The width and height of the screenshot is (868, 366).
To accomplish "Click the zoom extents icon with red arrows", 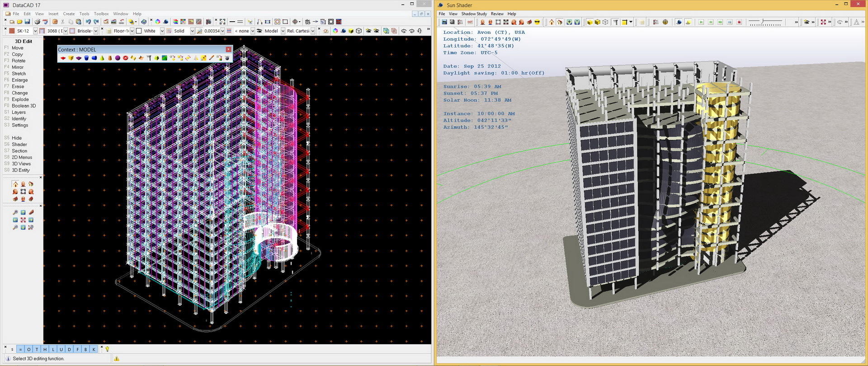I will point(23,220).
